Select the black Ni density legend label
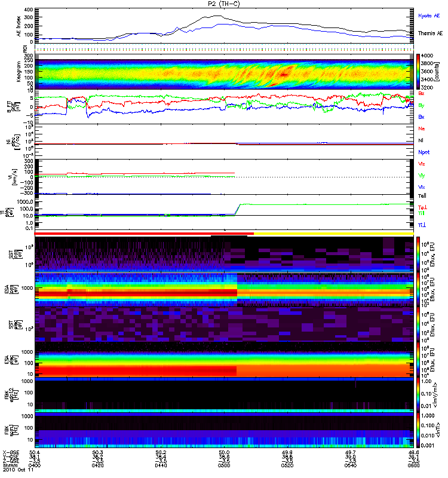Viewport: 448px width, 478px height. click(421, 140)
